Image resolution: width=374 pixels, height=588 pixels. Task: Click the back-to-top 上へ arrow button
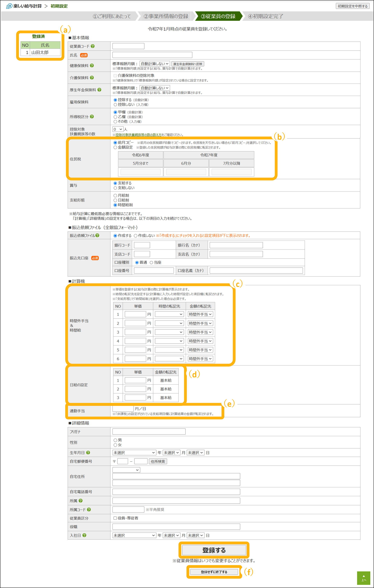pyautogui.click(x=364, y=578)
